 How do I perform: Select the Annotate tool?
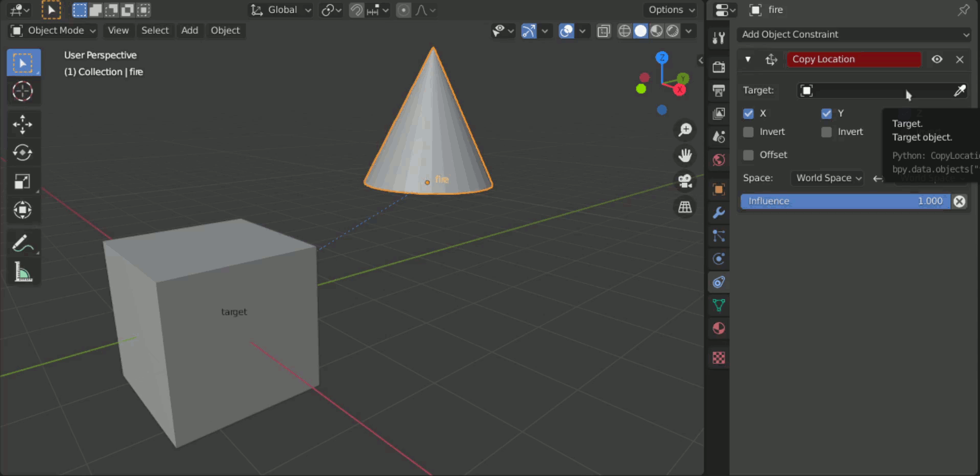point(23,242)
